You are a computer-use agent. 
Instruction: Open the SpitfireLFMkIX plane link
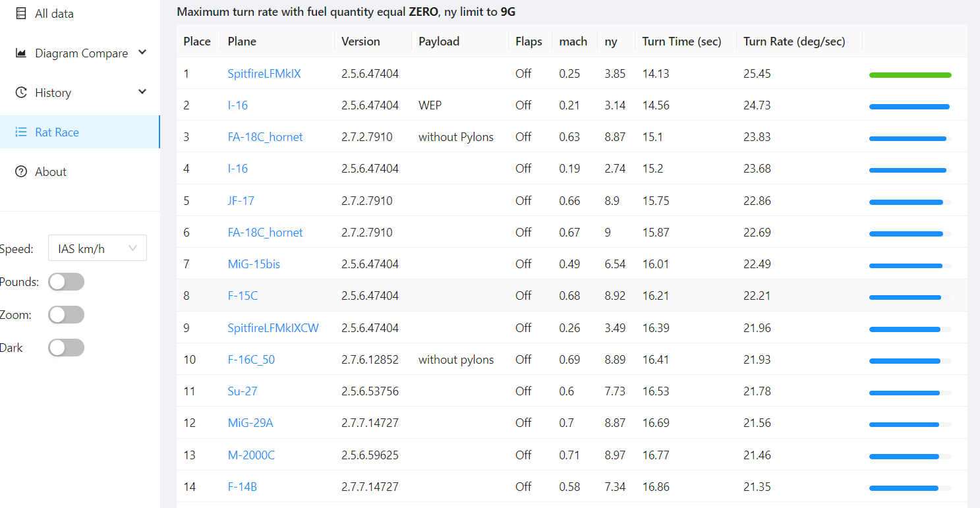pos(264,74)
